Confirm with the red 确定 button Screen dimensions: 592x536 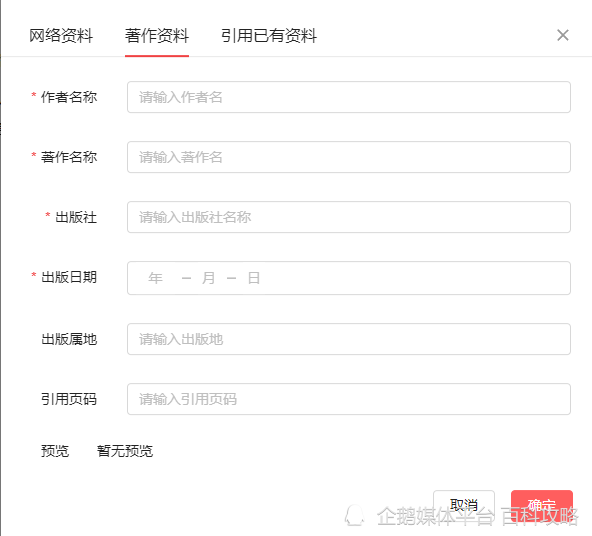pos(542,505)
